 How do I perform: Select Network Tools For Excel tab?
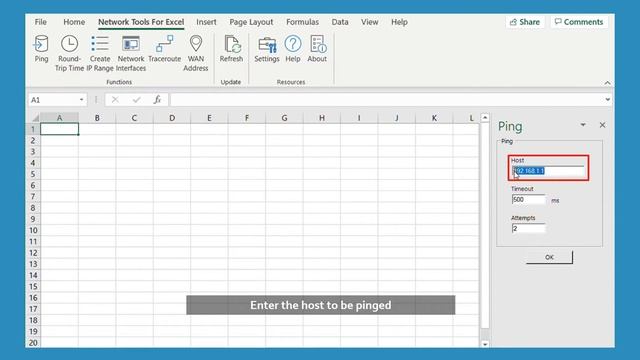141,22
